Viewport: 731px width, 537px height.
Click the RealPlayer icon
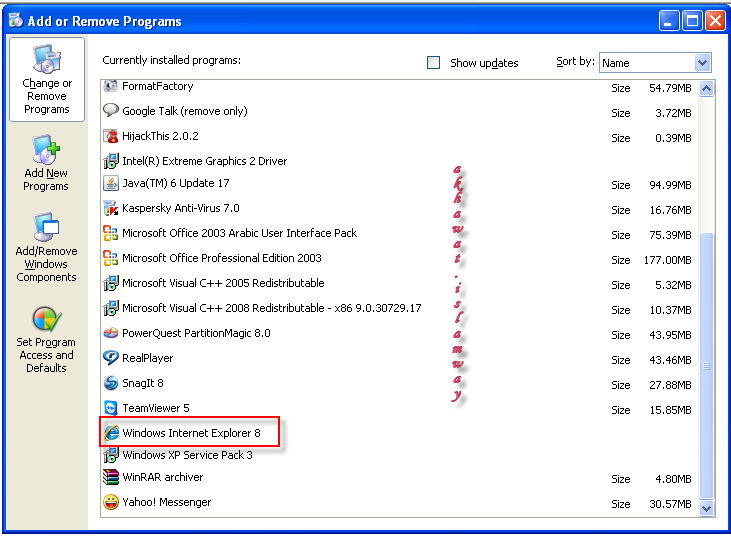point(110,358)
